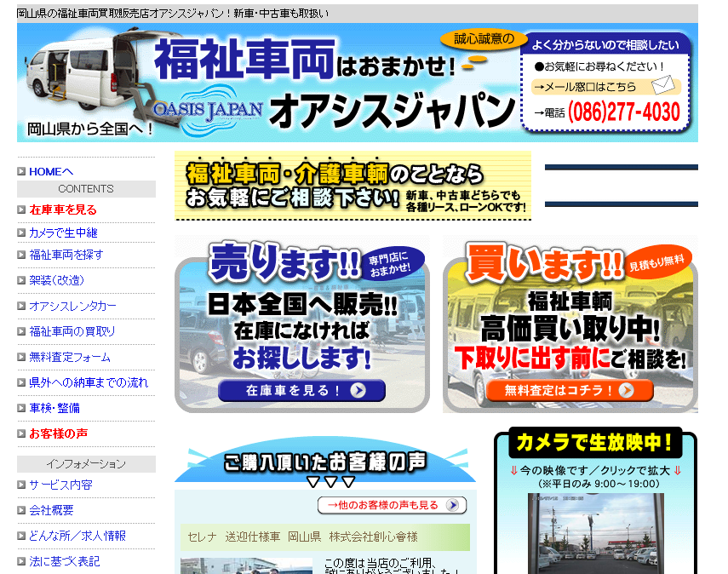Open 法に基づく表記 sidebar link

pos(65,561)
